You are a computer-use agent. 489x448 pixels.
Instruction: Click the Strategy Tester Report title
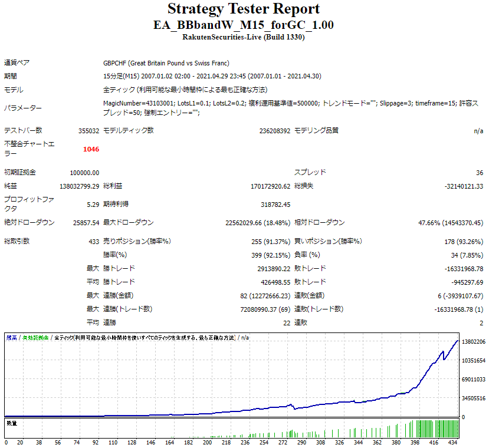[244, 9]
